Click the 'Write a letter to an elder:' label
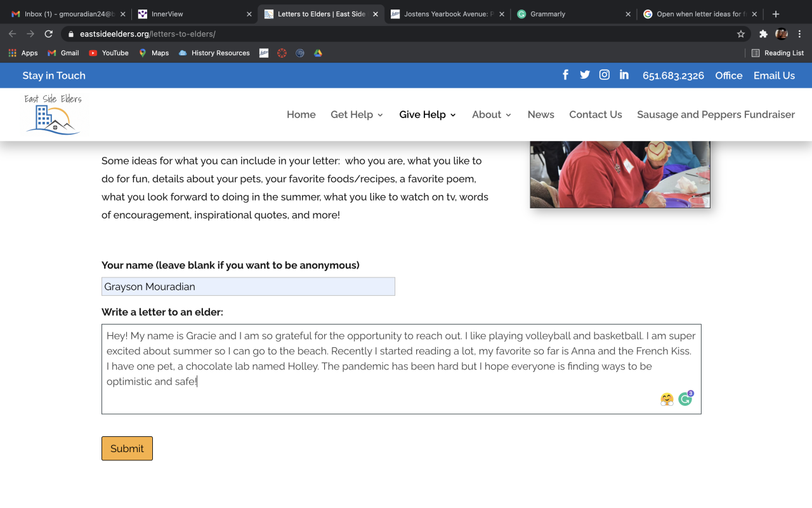 point(162,312)
